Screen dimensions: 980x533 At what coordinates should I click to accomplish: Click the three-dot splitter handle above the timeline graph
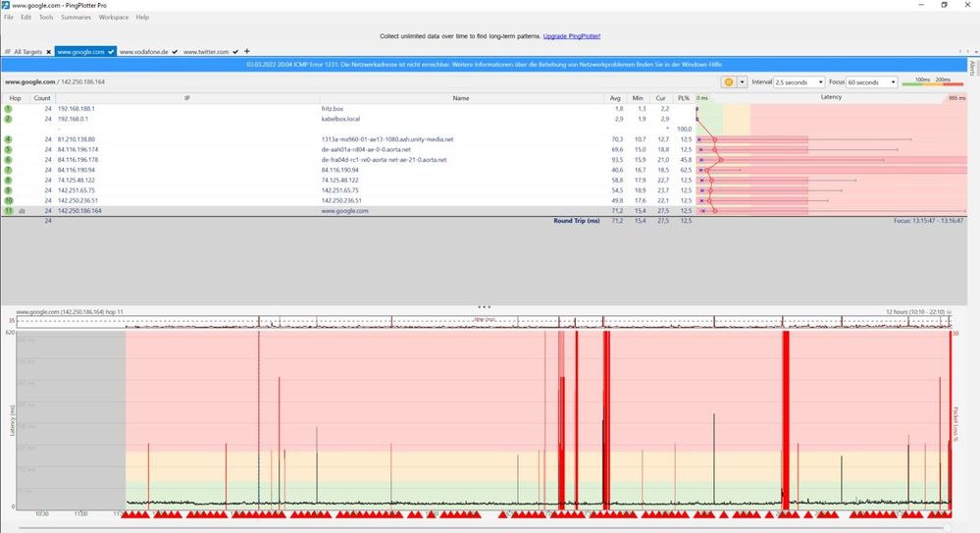click(484, 307)
